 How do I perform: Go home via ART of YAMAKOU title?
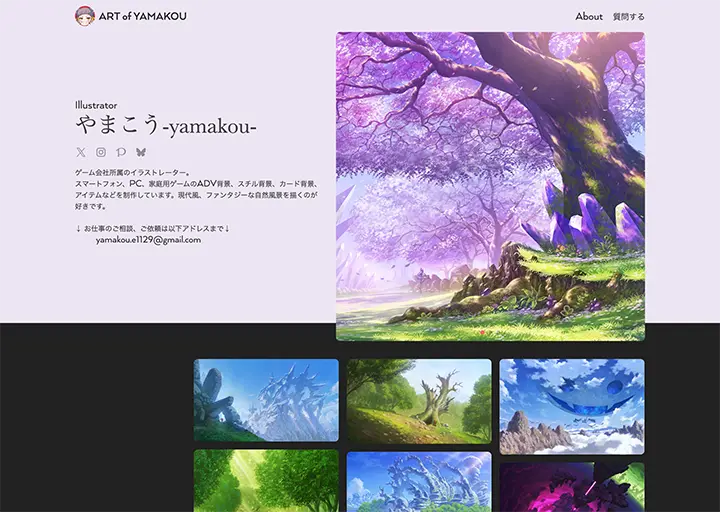point(142,16)
